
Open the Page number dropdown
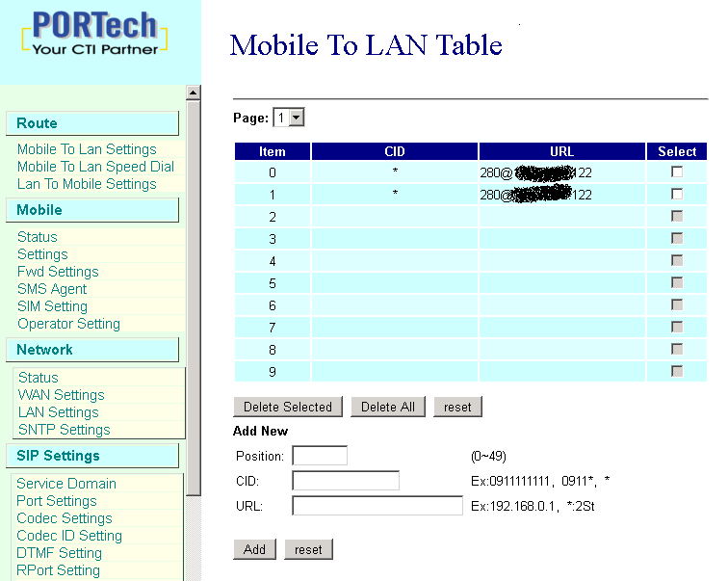coord(289,118)
